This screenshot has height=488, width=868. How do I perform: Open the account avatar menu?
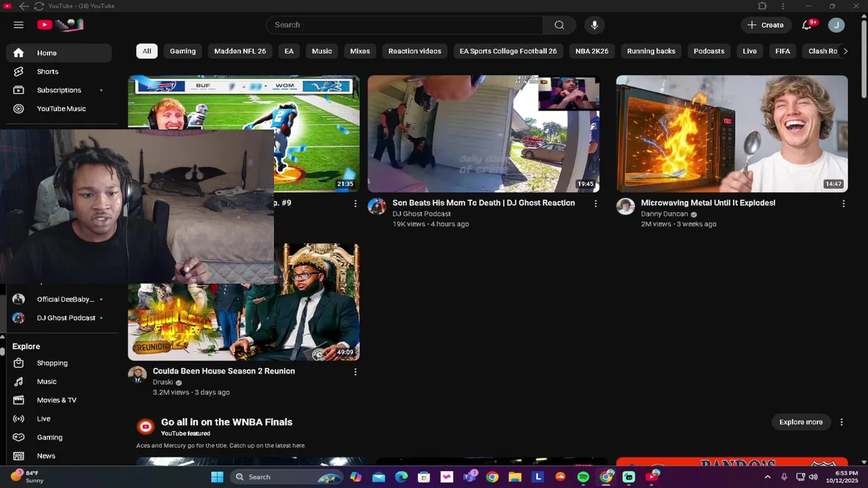point(836,25)
